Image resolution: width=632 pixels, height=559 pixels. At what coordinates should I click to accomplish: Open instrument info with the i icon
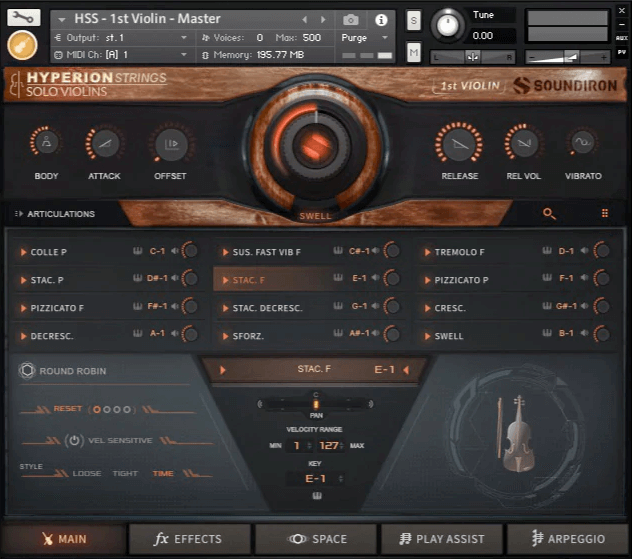point(381,19)
